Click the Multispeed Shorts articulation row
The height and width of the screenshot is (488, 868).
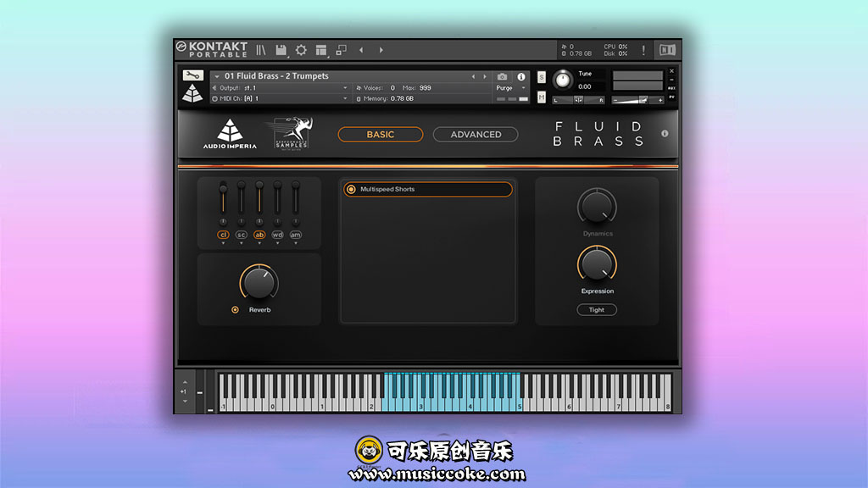428,189
